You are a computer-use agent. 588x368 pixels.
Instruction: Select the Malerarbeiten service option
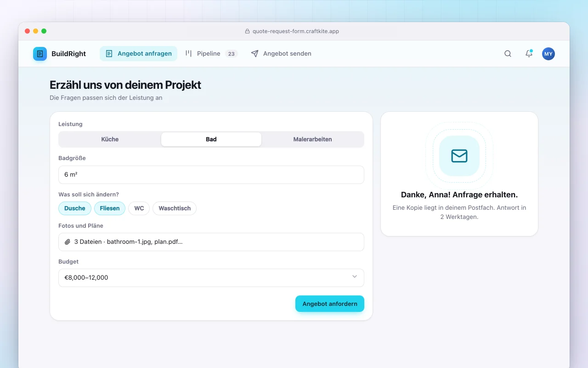click(312, 139)
